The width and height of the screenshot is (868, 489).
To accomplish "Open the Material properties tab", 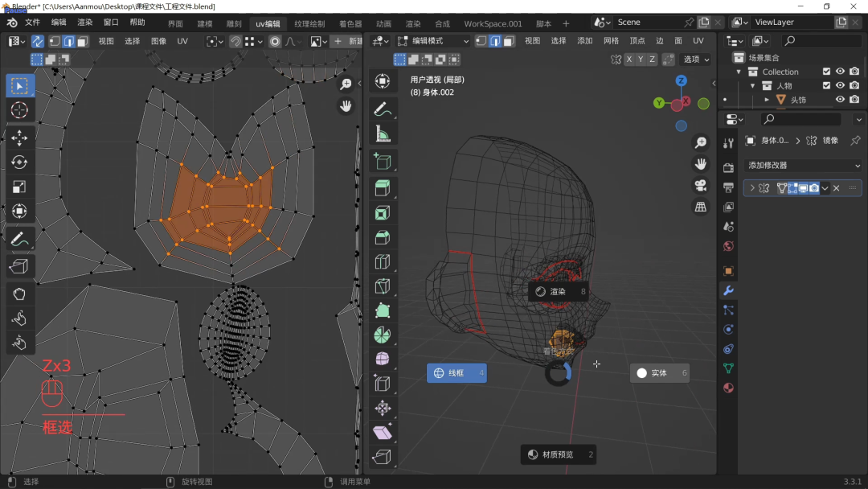I will point(728,388).
